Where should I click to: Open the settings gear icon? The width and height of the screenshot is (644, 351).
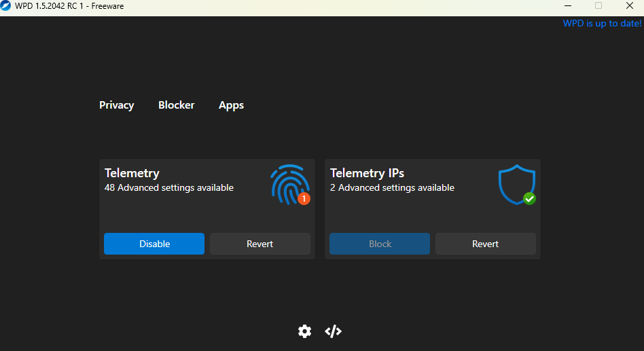coord(304,331)
